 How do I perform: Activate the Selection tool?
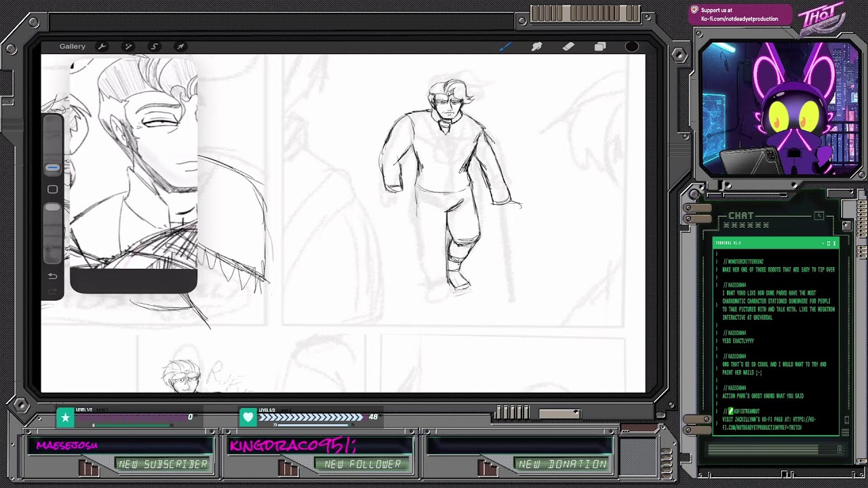[154, 46]
